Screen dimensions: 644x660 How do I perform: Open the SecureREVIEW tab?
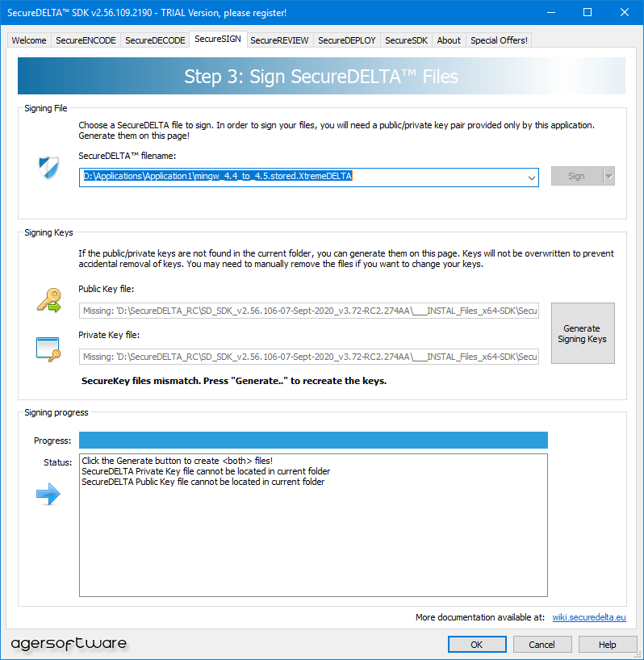tap(279, 40)
